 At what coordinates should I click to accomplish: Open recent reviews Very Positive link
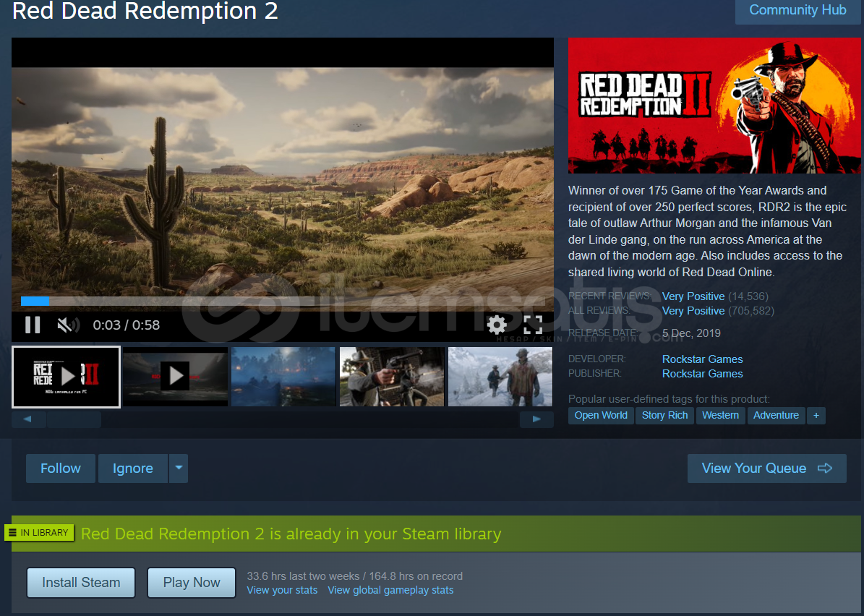(693, 296)
